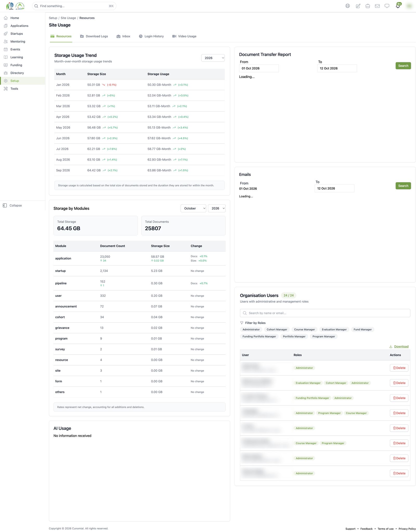Open the chat bubble icon in the header
The width and height of the screenshot is (416, 532).
click(387, 6)
